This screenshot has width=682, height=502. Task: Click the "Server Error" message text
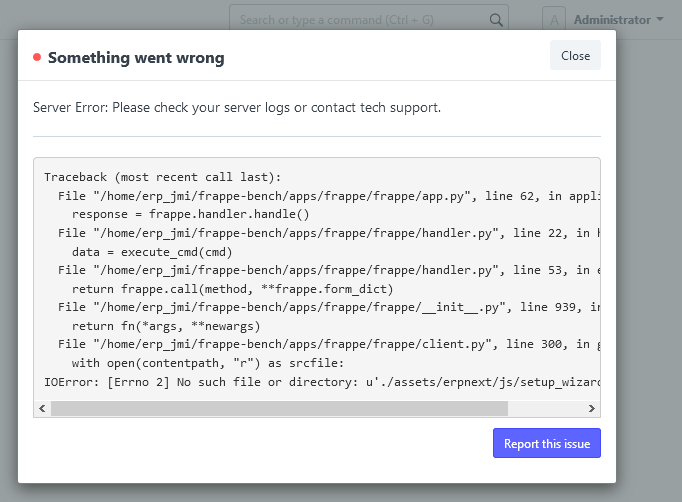pyautogui.click(x=237, y=107)
